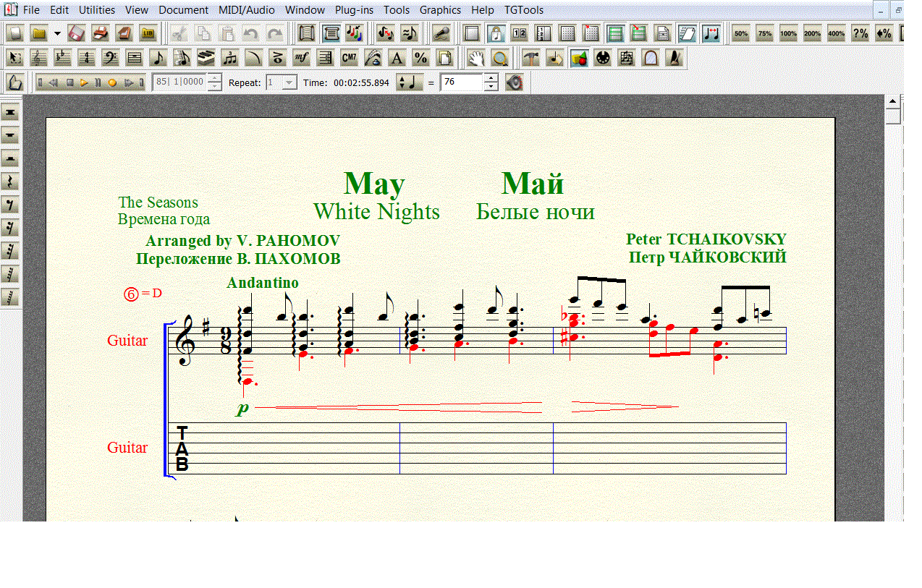
Task: Select the Resize tool (percent icon)
Action: click(x=420, y=59)
